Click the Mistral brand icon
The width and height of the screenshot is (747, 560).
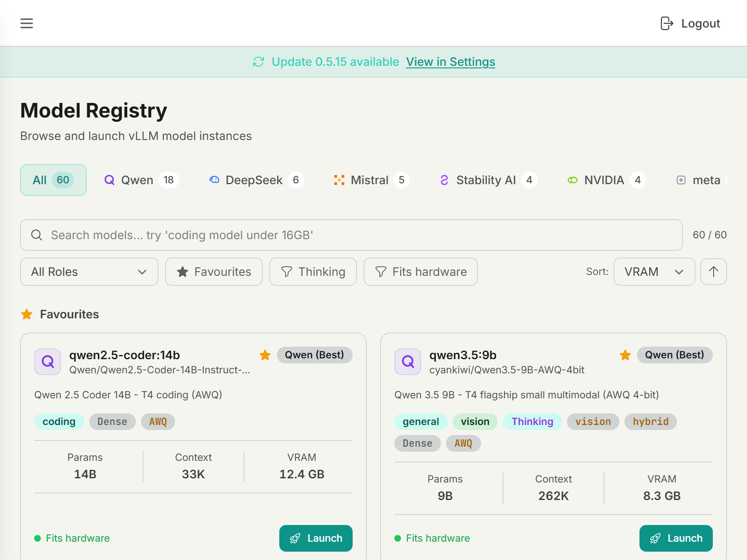(339, 180)
